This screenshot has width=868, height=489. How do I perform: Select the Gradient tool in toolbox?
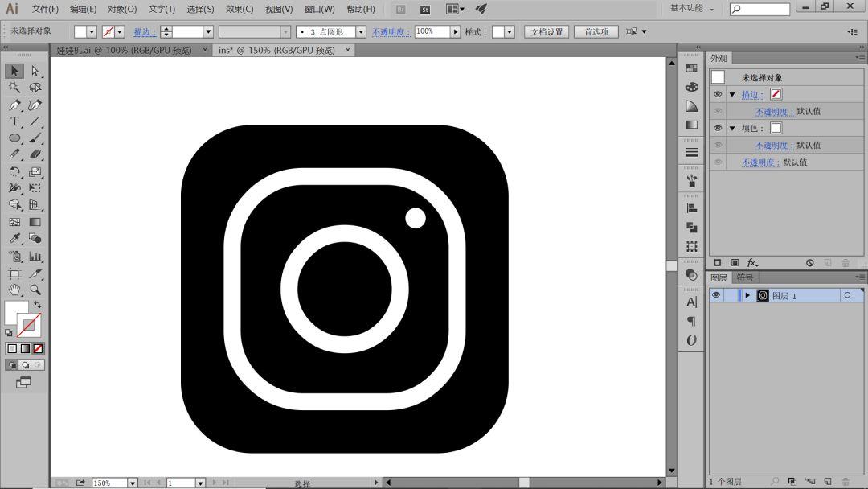point(35,222)
